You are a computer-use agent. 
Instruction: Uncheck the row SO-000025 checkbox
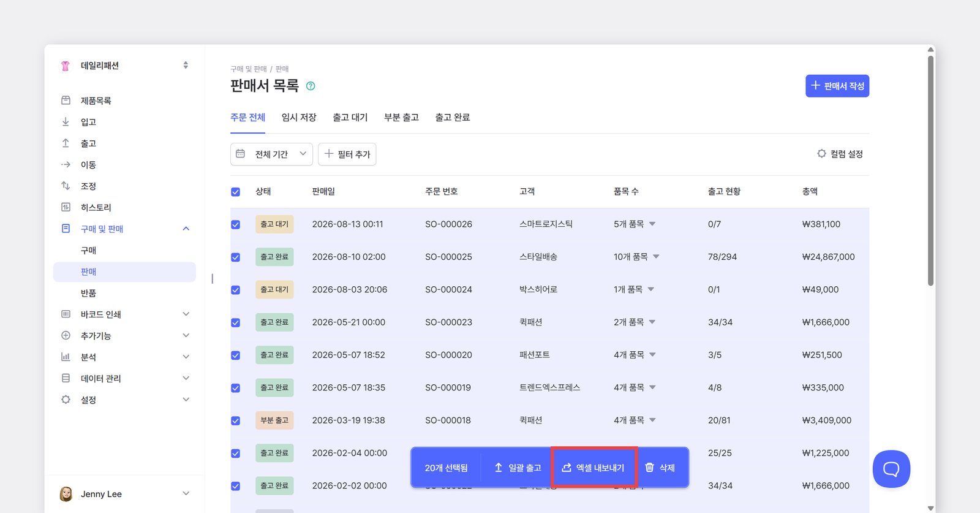(236, 257)
